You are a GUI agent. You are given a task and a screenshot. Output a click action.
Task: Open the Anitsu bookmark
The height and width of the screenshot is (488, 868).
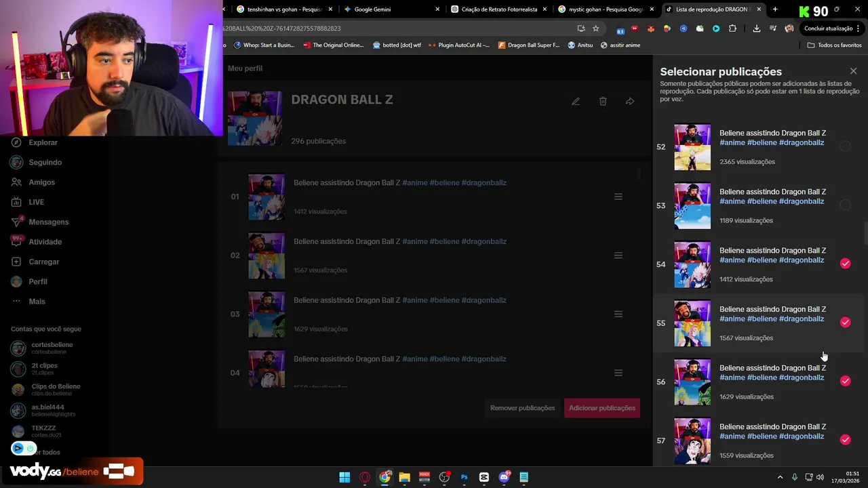(580, 45)
